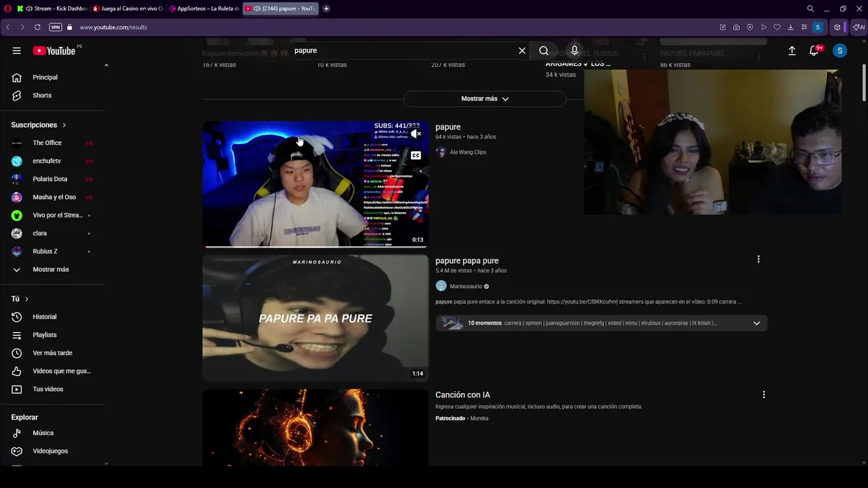The width and height of the screenshot is (868, 488).
Task: Clear the search query with X
Action: (x=522, y=50)
